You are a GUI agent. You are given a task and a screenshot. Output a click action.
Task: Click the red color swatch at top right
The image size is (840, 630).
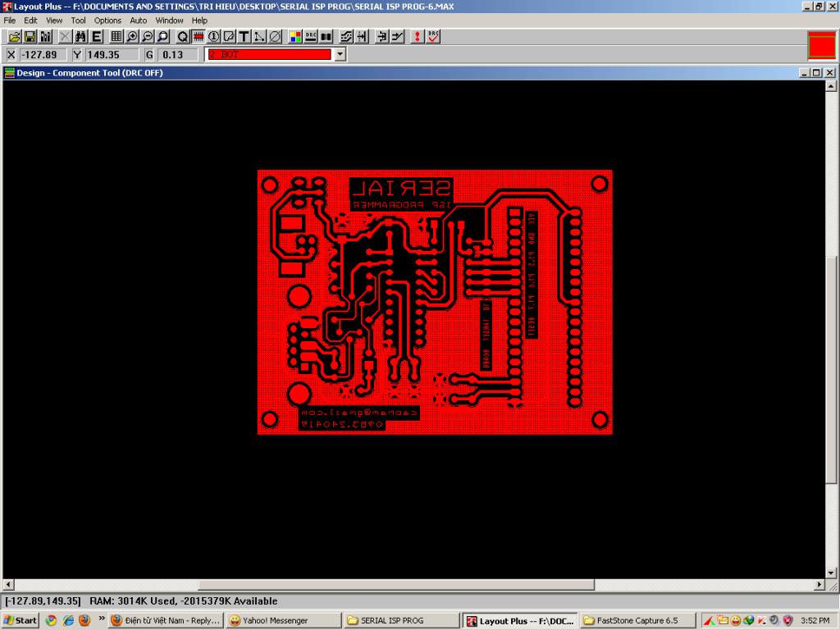tap(822, 45)
